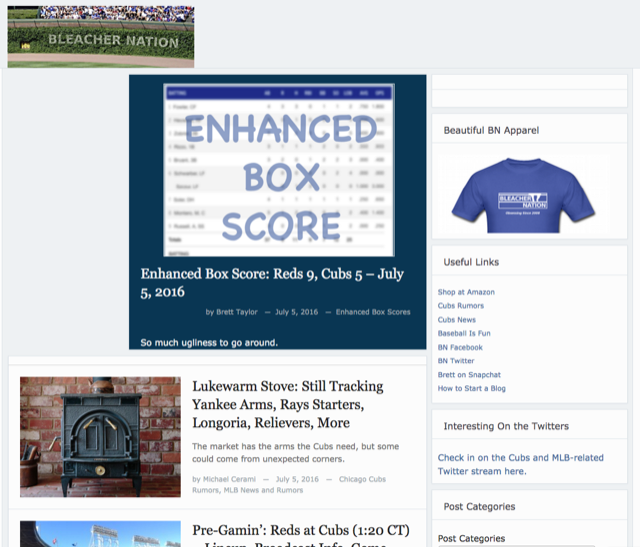Open How to Start a Blog link

pos(471,388)
